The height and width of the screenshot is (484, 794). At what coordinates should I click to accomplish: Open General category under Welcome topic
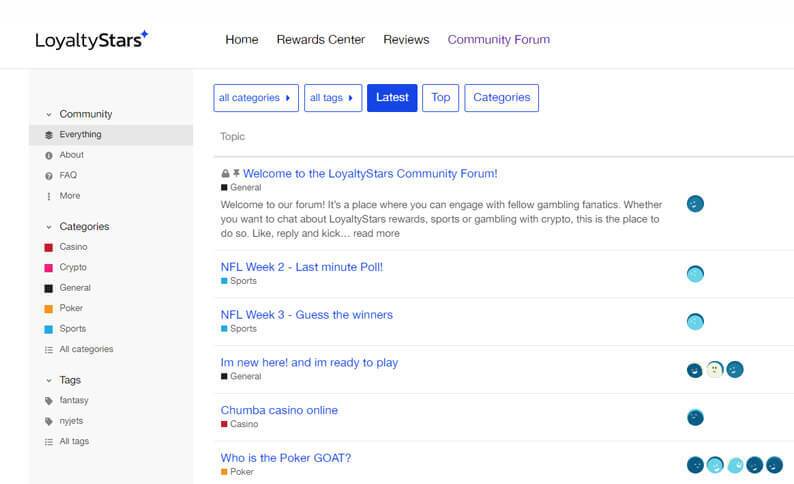pyautogui.click(x=241, y=187)
